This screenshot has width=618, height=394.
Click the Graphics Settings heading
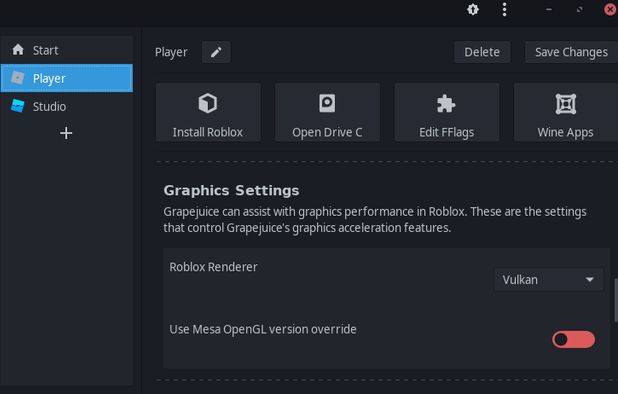(231, 190)
